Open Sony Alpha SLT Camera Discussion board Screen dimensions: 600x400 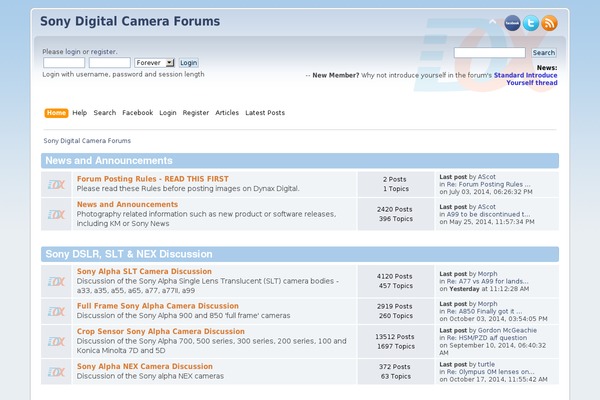pyautogui.click(x=144, y=271)
